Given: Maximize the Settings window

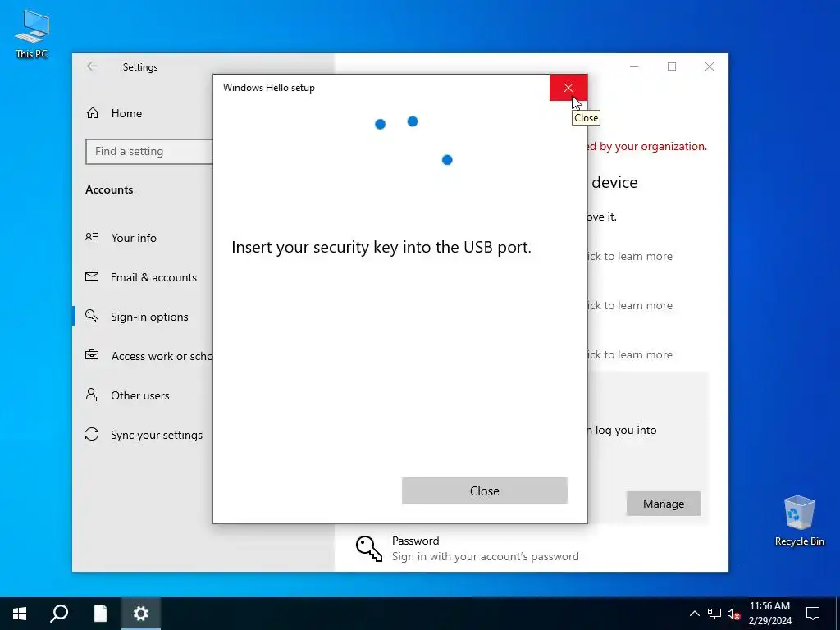Looking at the screenshot, I should [x=672, y=66].
